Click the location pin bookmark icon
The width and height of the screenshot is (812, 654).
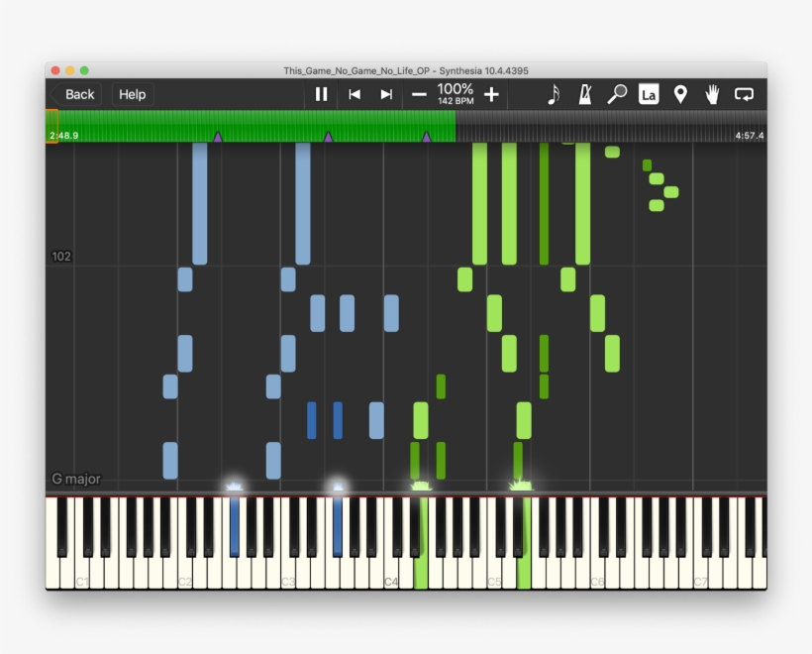(680, 95)
